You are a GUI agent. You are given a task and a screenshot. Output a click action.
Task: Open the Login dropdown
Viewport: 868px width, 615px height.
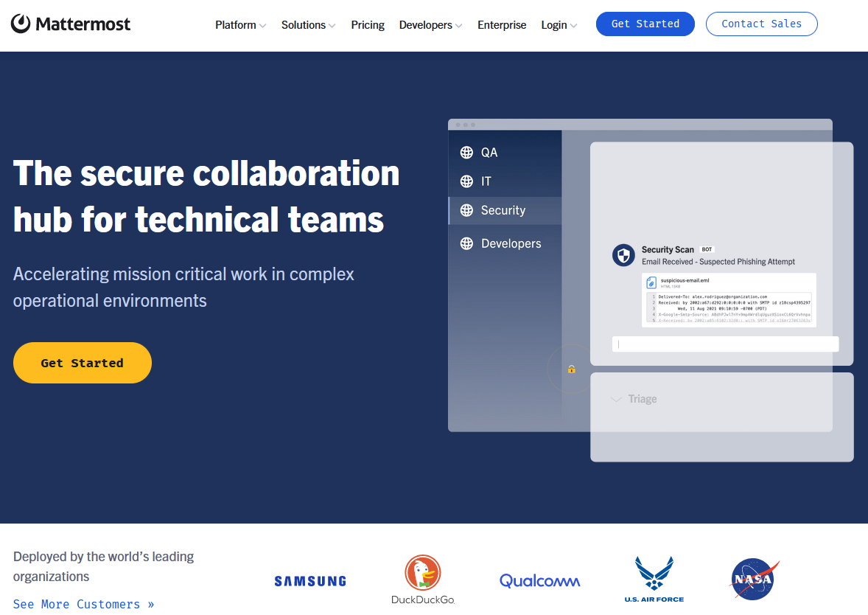tap(559, 25)
